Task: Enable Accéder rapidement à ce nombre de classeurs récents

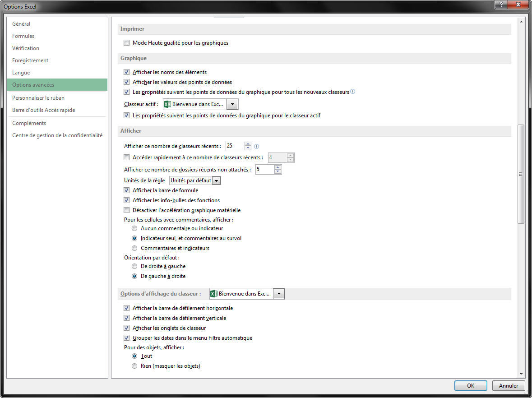Action: 126,157
